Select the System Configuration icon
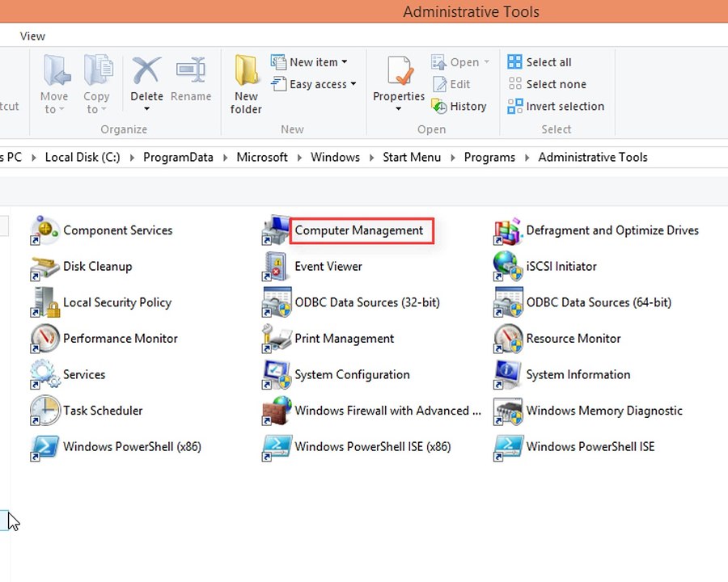 (x=276, y=374)
